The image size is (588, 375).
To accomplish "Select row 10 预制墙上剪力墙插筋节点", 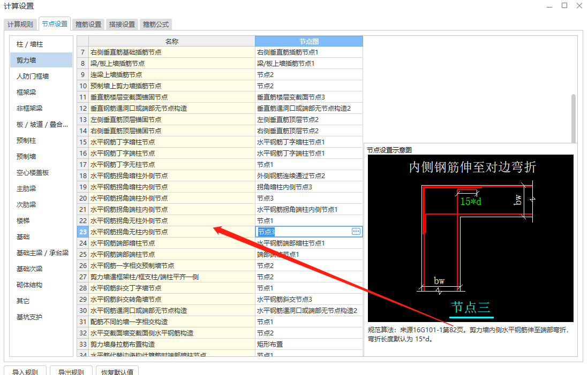I will tap(220, 86).
